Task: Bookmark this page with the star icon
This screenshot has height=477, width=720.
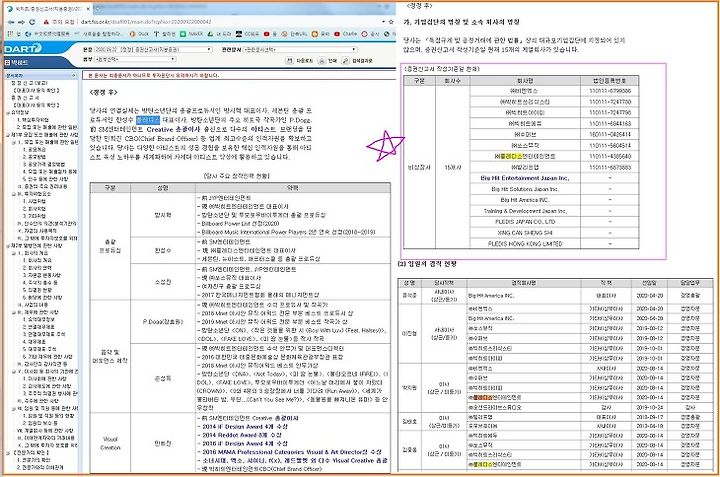Action: click(391, 22)
